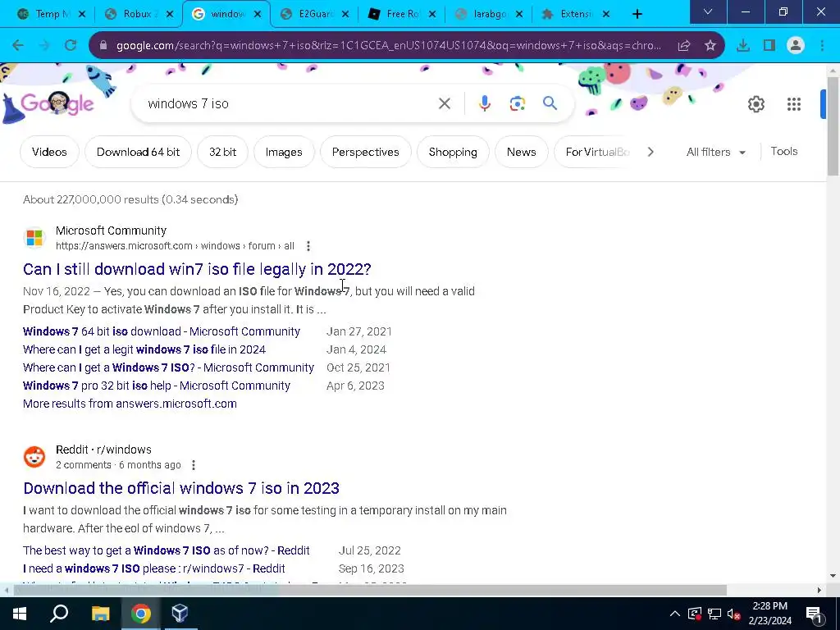Reload the page with the refresh icon
840x630 pixels.
71,46
